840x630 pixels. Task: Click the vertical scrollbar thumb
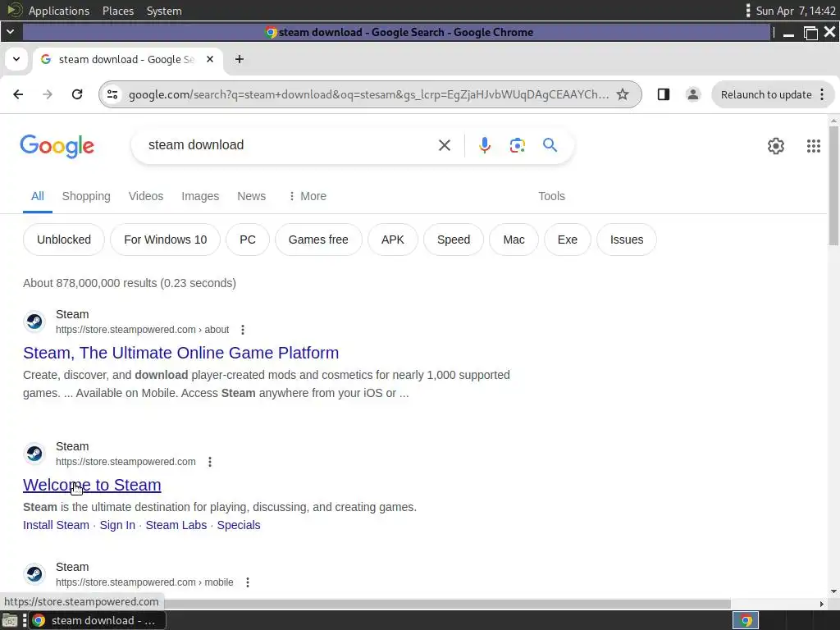833,185
